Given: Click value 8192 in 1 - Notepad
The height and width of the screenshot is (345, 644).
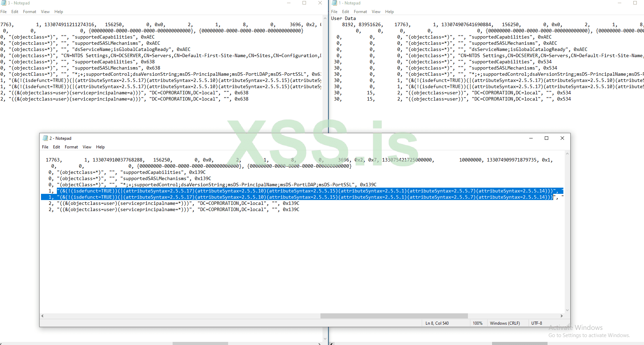Looking at the screenshot, I should pos(348,25).
